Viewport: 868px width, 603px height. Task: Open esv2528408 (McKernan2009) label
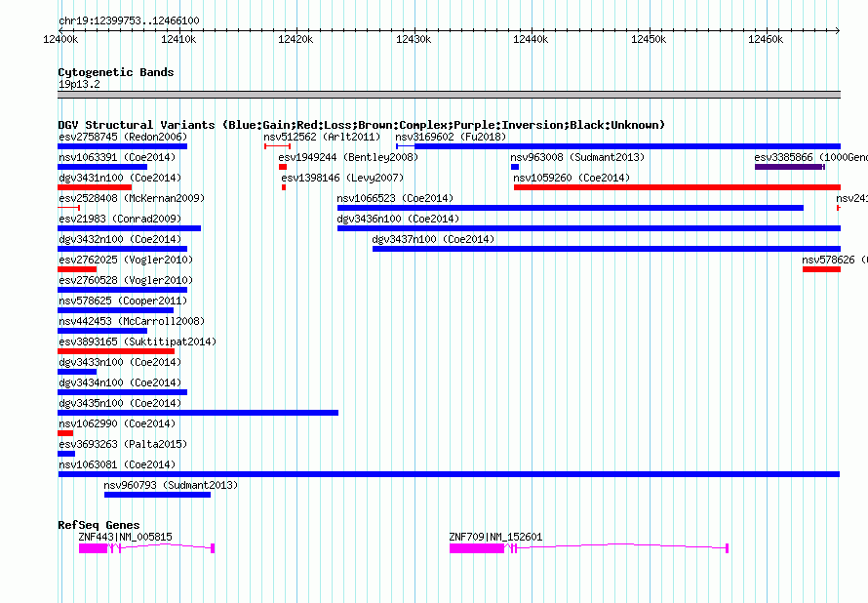click(x=132, y=198)
